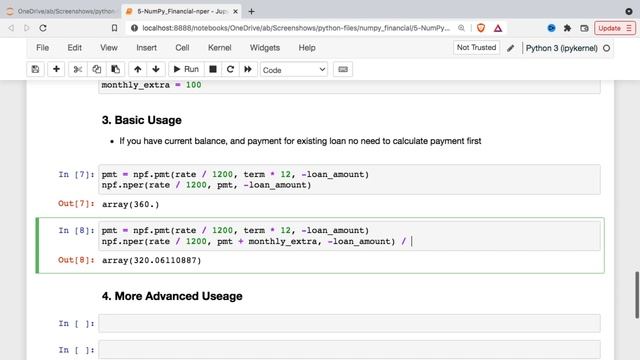Click output array(320.06110887)
Viewport: 640px width, 360px height.
coord(151,260)
